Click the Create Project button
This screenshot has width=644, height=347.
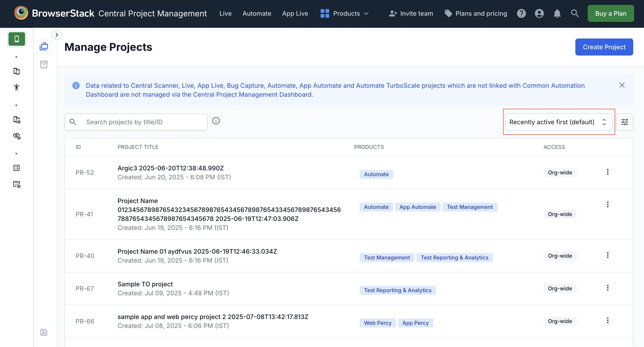604,47
